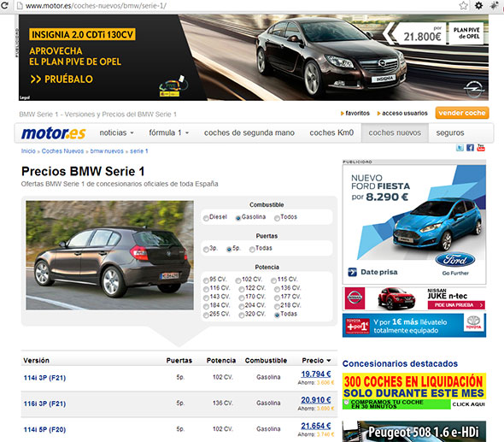This screenshot has height=442, width=504.
Task: Click the browser extension icon after the gear
Action: click(494, 5)
